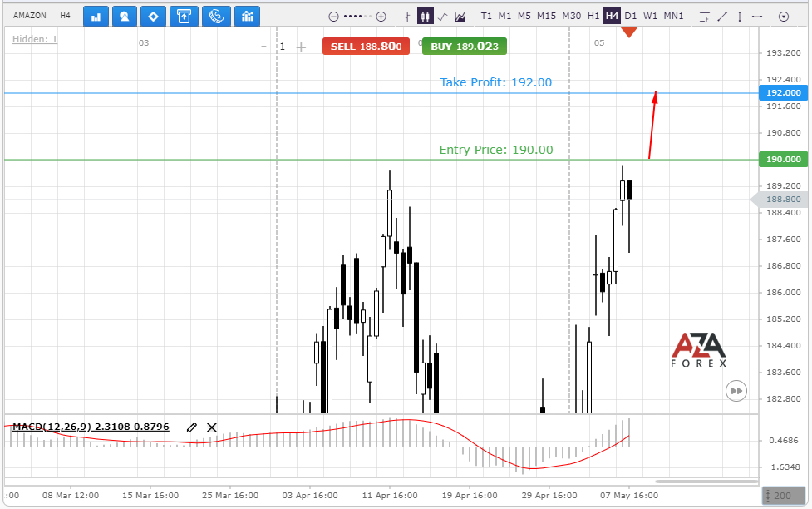Zoom in the chart with plus circle
This screenshot has height=509, width=812.
pyautogui.click(x=381, y=17)
